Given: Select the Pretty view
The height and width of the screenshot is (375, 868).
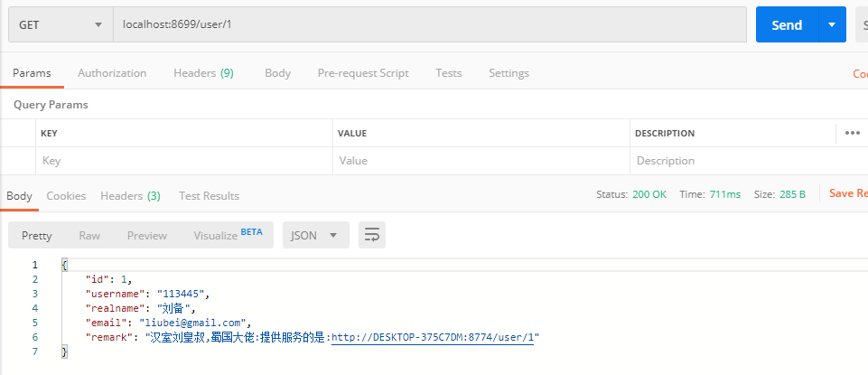Looking at the screenshot, I should [36, 236].
